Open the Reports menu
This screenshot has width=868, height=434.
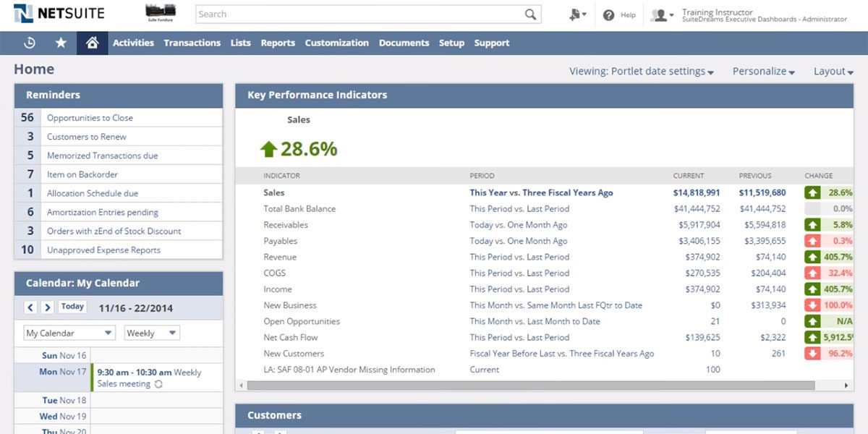(x=278, y=43)
